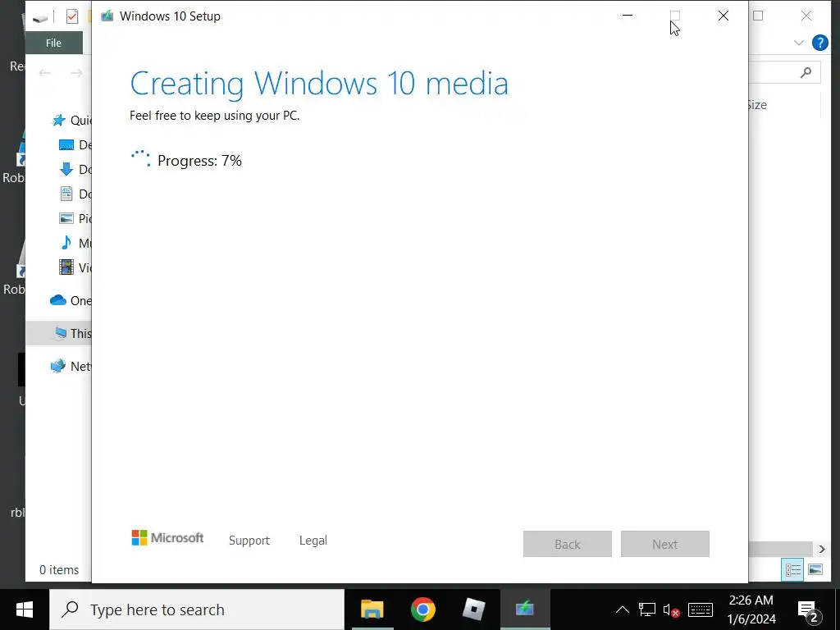
Task: Close the File Explorer window behind
Action: coord(806,16)
